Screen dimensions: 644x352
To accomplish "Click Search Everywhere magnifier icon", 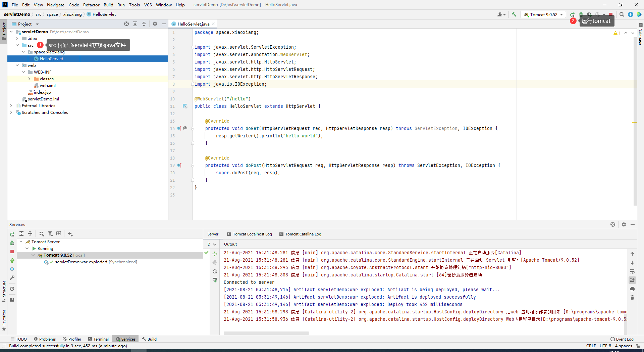I will click(x=622, y=14).
